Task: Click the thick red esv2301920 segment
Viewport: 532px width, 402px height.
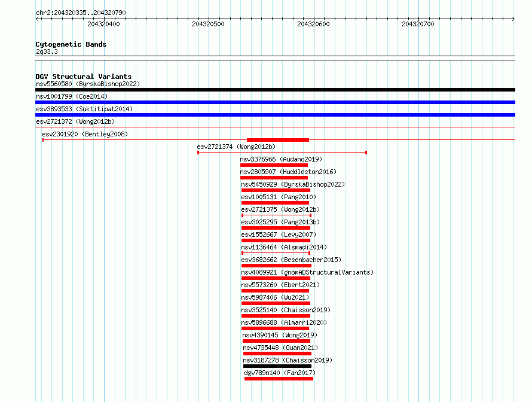Action: click(278, 140)
